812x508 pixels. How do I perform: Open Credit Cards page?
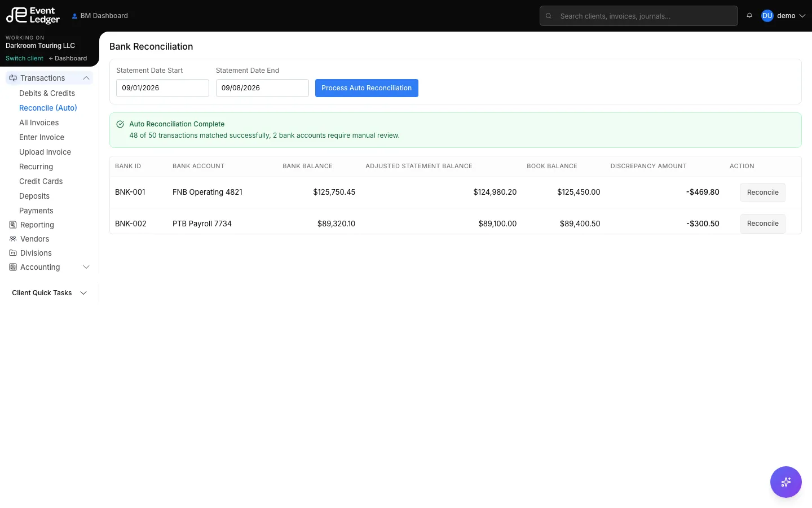click(41, 181)
